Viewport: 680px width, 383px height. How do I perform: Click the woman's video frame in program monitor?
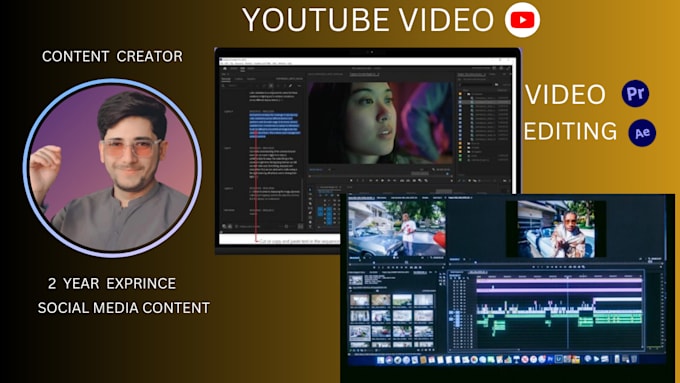380,123
